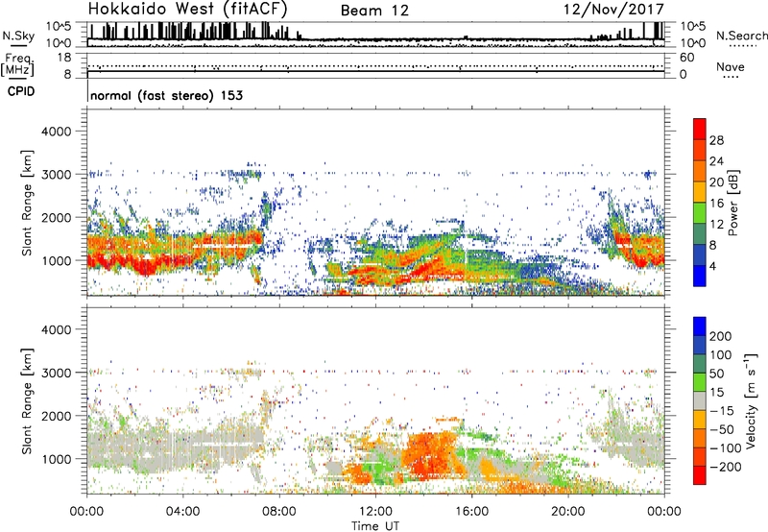Click the '18' frequency axis tick
This screenshot has height=532, width=768.
click(x=64, y=58)
